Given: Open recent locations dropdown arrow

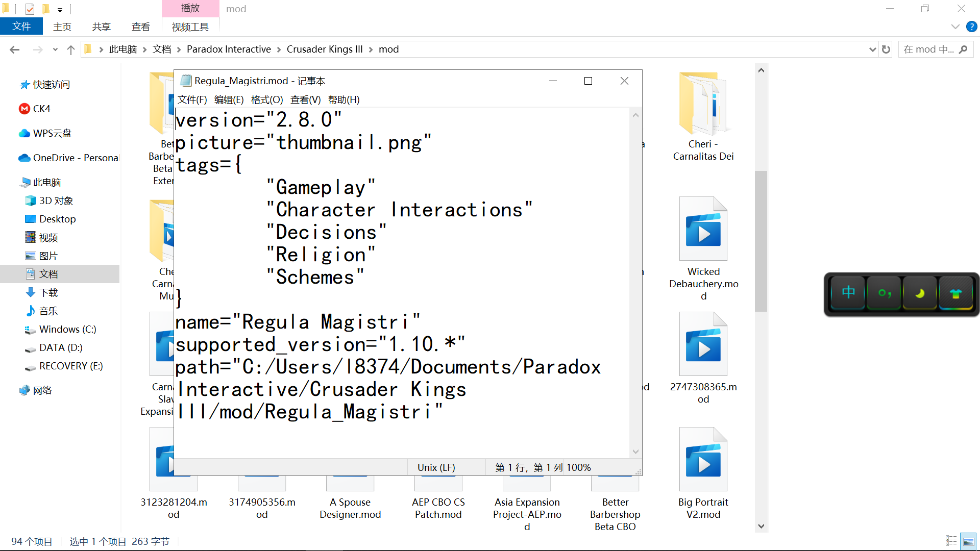Looking at the screenshot, I should click(x=55, y=49).
